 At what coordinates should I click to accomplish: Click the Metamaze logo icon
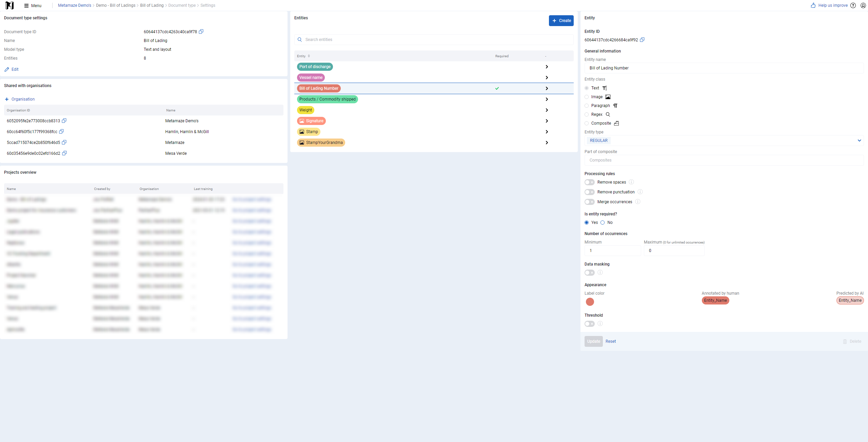(9, 5)
